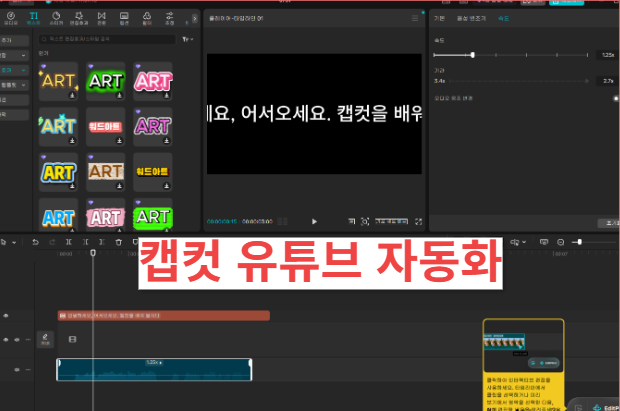620x411 pixels.
Task: Select the red Korean WordArt effect
Action: 106,127
